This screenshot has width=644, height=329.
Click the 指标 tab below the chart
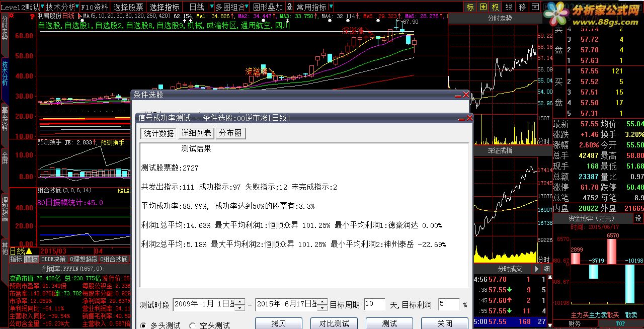click(x=16, y=259)
